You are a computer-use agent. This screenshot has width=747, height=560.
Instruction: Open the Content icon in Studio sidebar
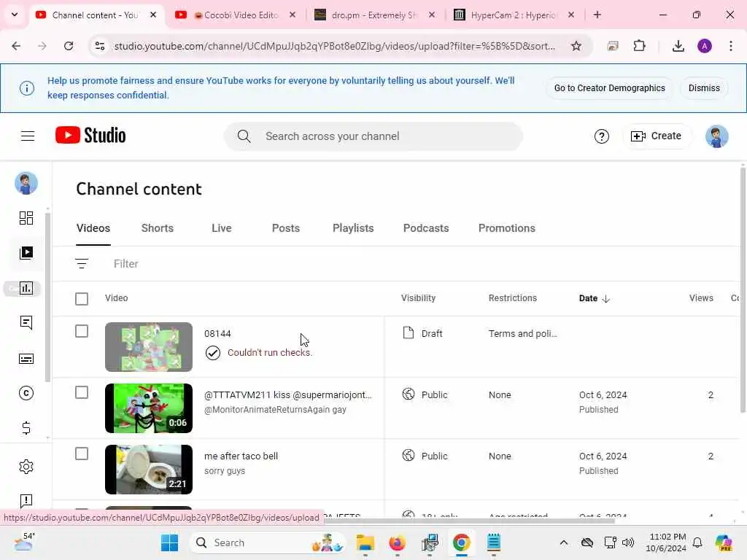[26, 253]
